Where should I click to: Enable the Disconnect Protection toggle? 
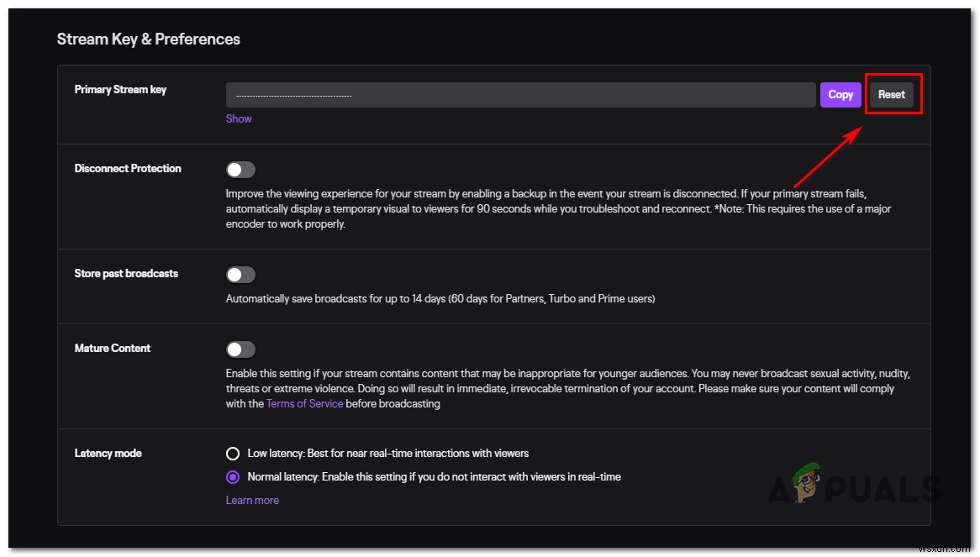(x=240, y=169)
